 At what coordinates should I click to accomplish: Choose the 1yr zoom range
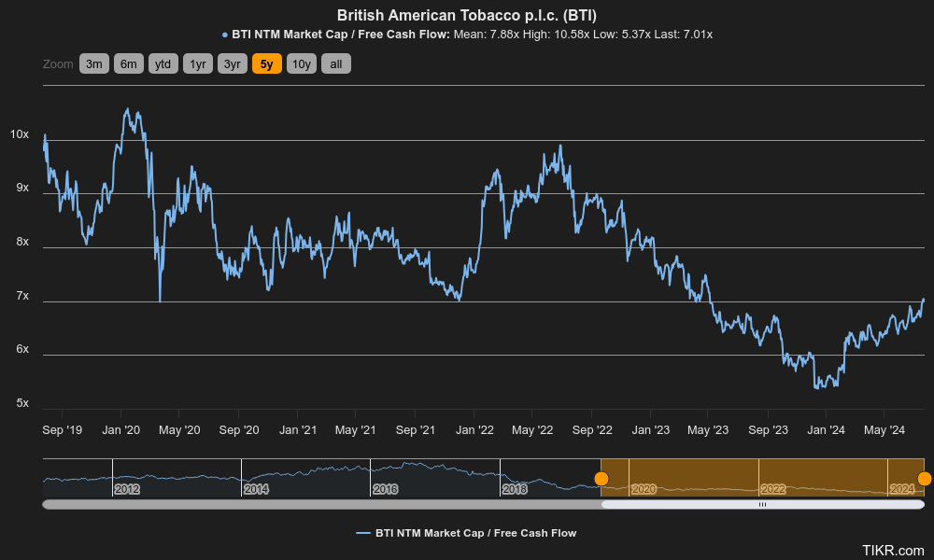point(198,63)
